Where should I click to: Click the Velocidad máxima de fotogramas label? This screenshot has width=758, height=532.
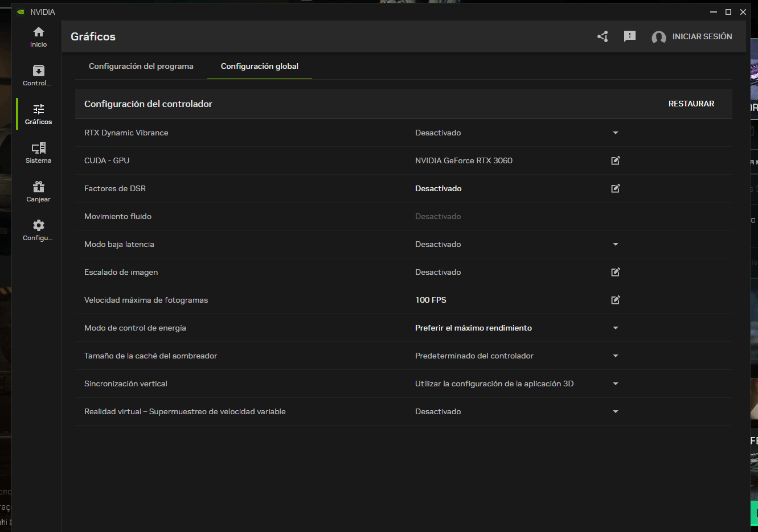(x=146, y=300)
